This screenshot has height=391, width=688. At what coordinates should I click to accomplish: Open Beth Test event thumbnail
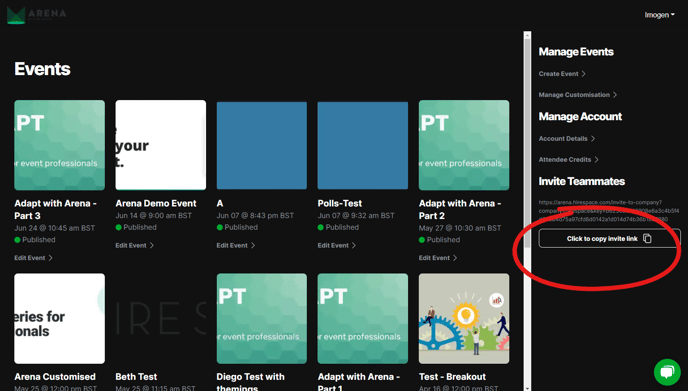161,319
